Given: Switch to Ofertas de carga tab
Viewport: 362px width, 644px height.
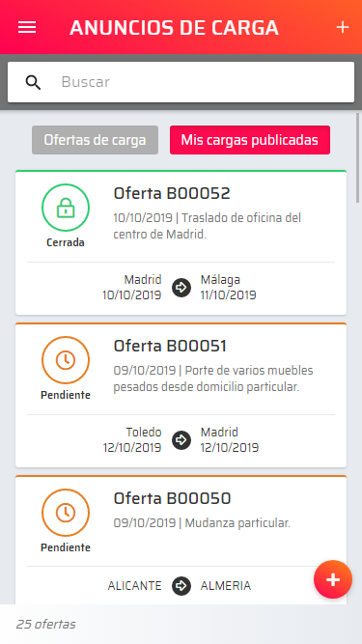Looking at the screenshot, I should 96,140.
